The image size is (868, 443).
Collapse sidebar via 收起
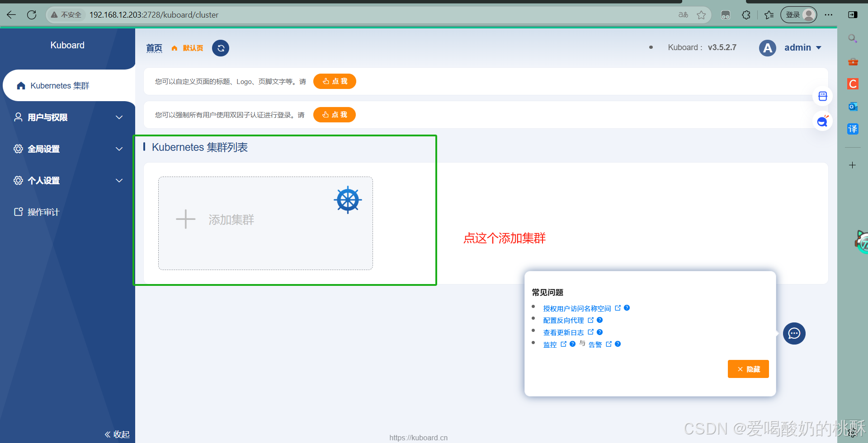point(117,434)
